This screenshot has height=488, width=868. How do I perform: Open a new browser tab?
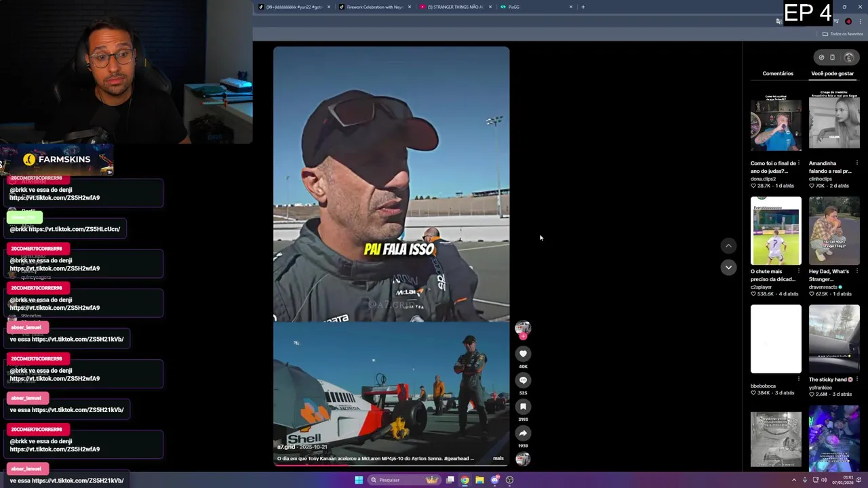(583, 7)
